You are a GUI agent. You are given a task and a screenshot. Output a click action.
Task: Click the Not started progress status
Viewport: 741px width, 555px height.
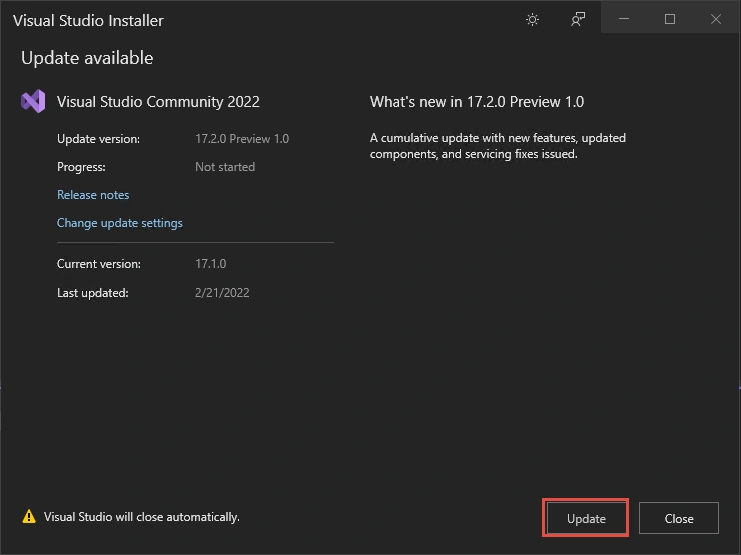click(225, 167)
